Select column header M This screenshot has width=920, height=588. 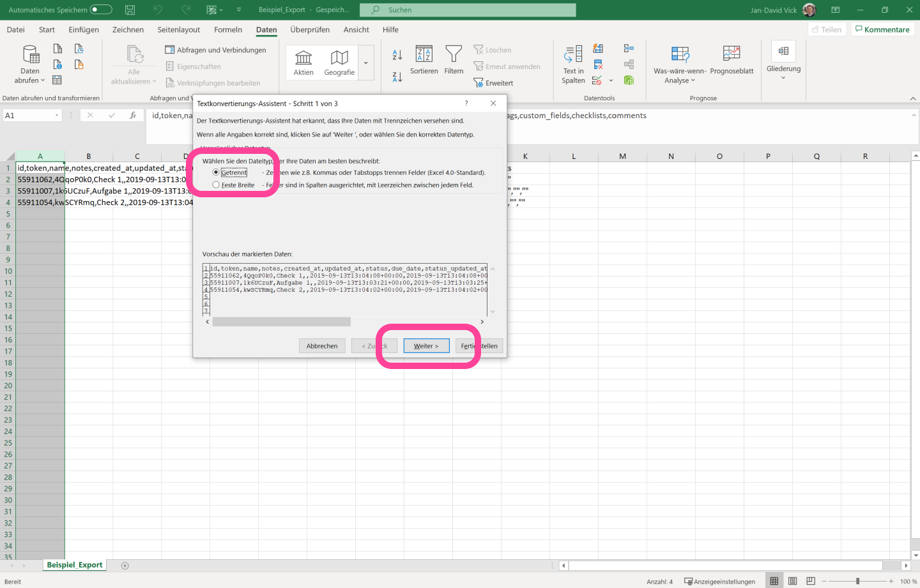(x=622, y=156)
